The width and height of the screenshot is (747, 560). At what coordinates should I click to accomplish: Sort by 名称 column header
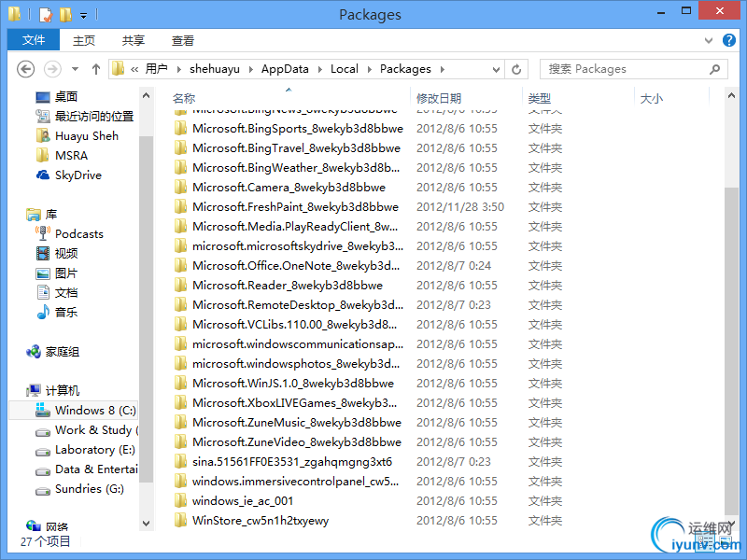pyautogui.click(x=184, y=99)
